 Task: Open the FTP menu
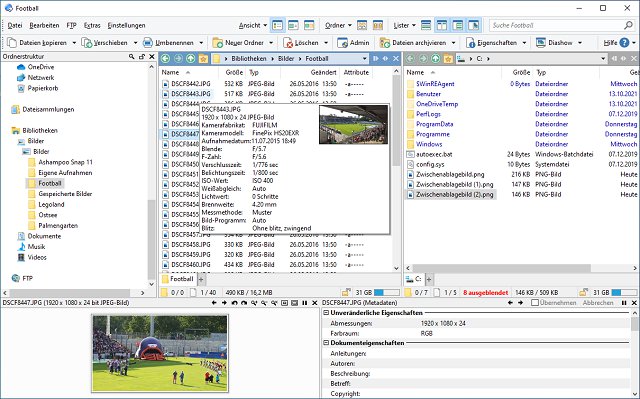(71, 25)
